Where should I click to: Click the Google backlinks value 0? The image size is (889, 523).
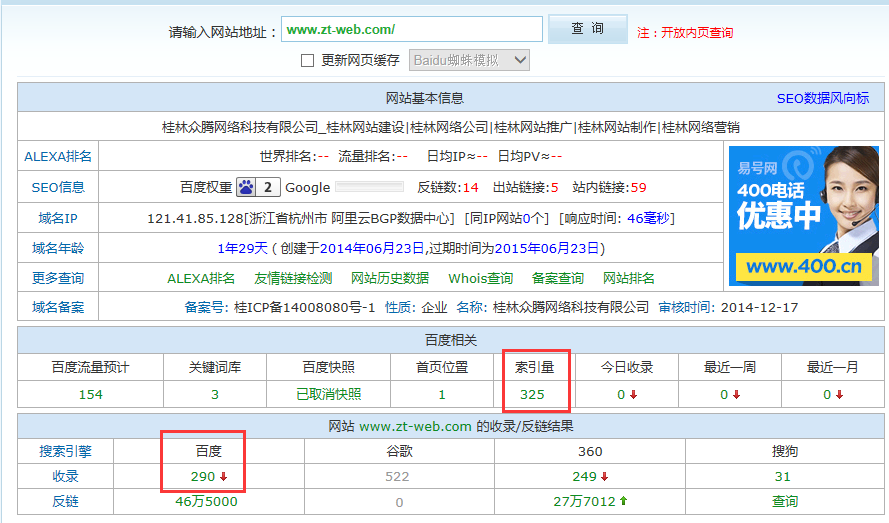399,502
